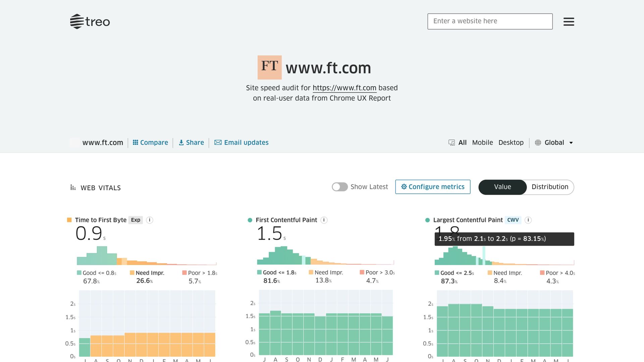644x362 pixels.
Task: Click the highlighted bar in LCP histogram
Action: (484, 256)
